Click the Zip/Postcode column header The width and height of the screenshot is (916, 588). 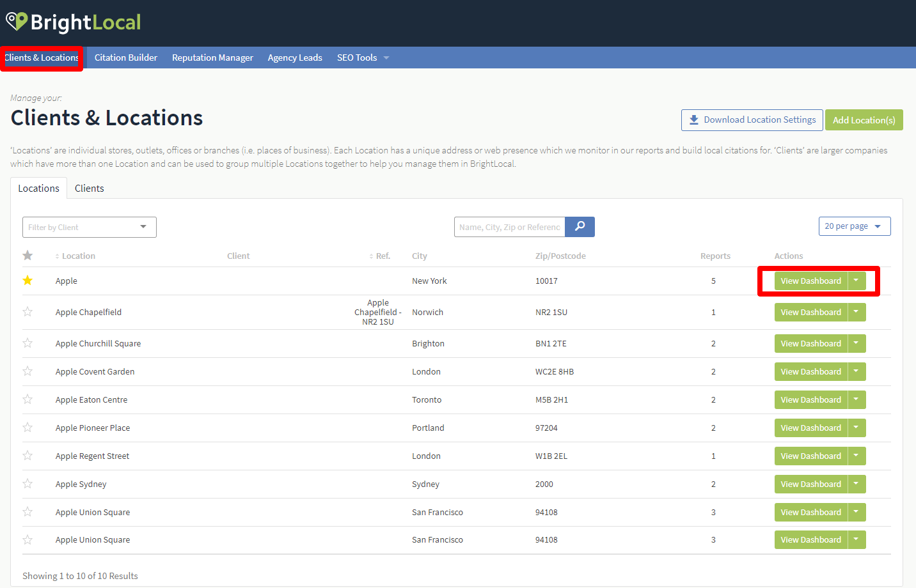click(x=560, y=256)
